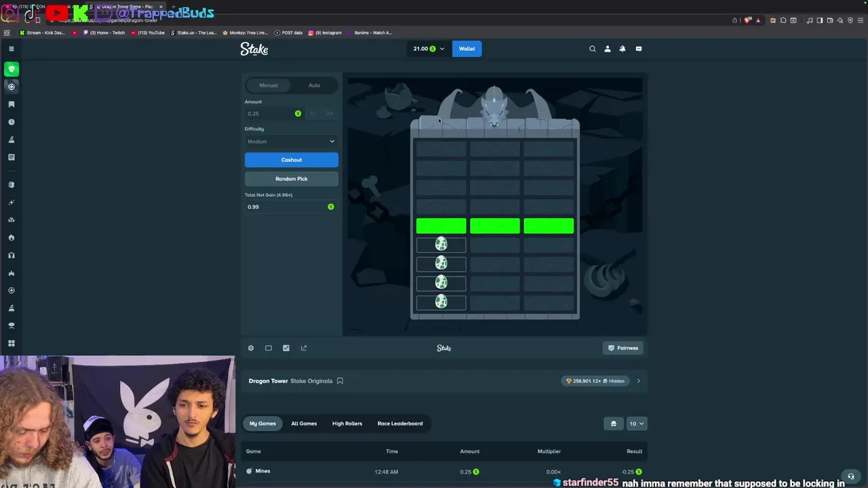
Task: Open recent games clock icon in sidebar
Action: pyautogui.click(x=12, y=122)
